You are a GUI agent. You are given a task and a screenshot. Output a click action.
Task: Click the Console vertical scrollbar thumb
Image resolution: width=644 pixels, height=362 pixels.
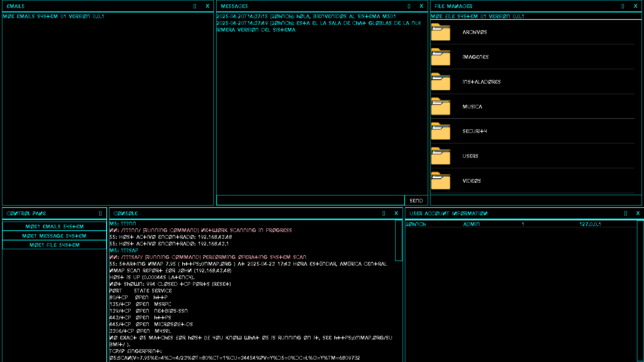pyautogui.click(x=399, y=240)
